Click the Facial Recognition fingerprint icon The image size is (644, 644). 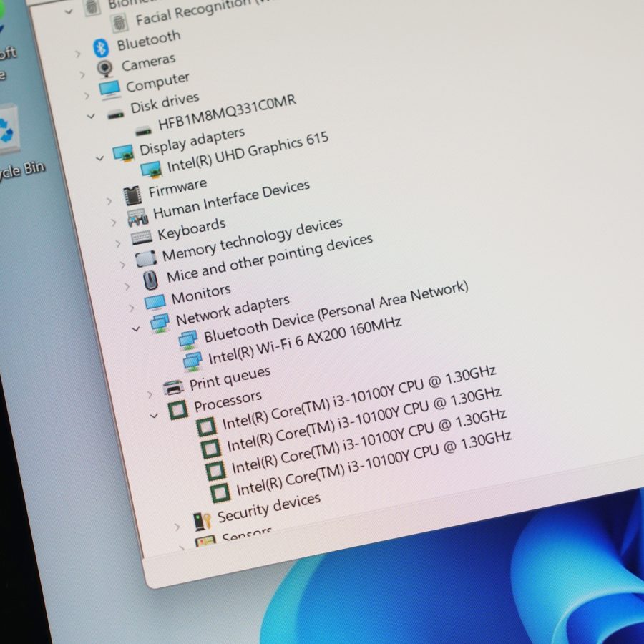[119, 23]
